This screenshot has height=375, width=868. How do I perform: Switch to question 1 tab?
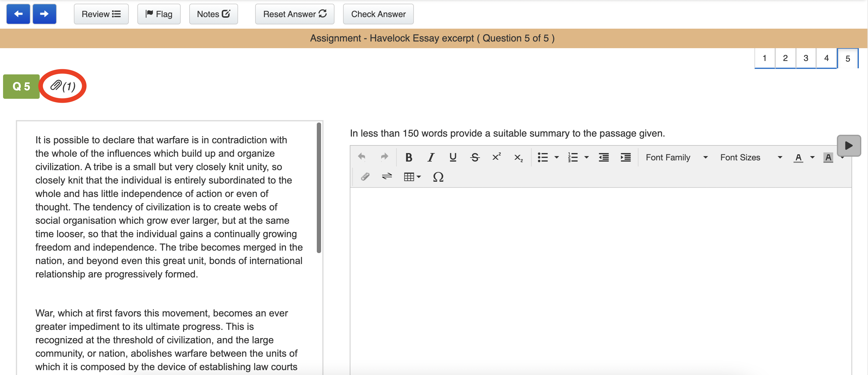(x=765, y=58)
